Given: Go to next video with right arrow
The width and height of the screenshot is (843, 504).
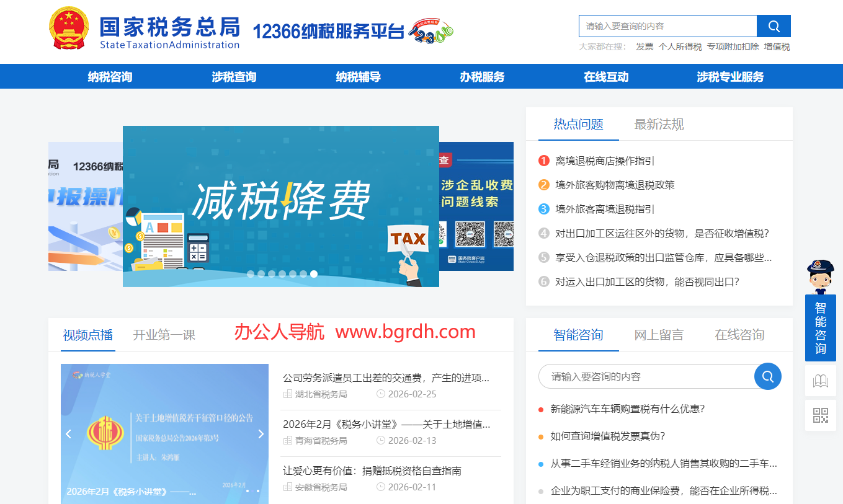Looking at the screenshot, I should click(261, 434).
